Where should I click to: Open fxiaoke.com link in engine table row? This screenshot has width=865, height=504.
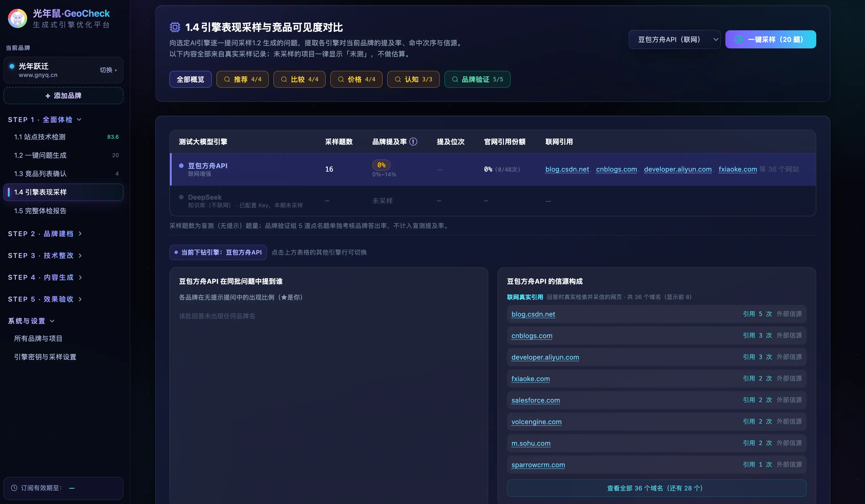pos(738,169)
